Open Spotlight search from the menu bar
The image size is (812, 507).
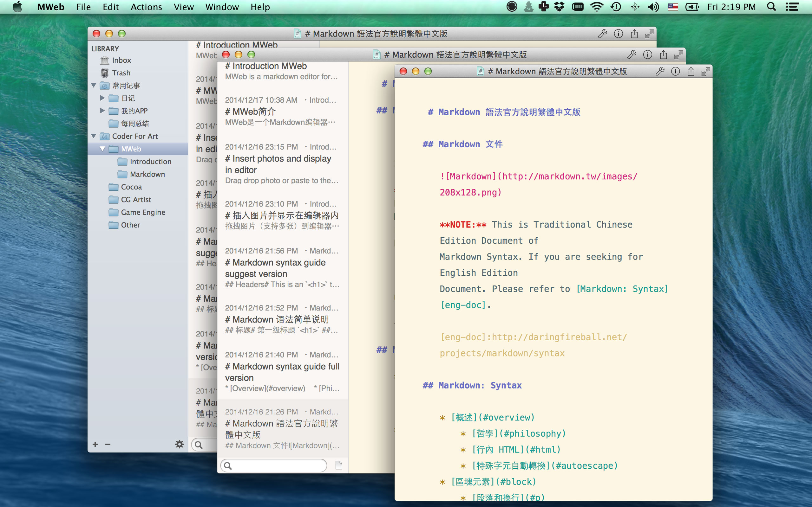pyautogui.click(x=771, y=7)
